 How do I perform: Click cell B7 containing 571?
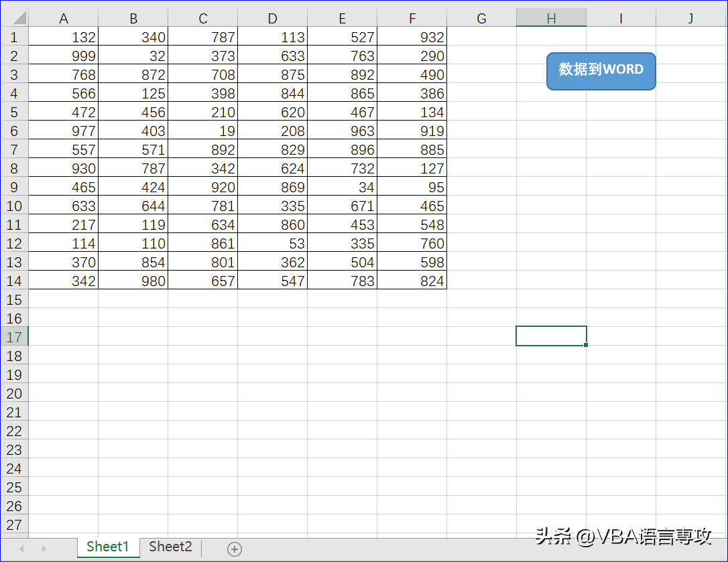point(133,149)
